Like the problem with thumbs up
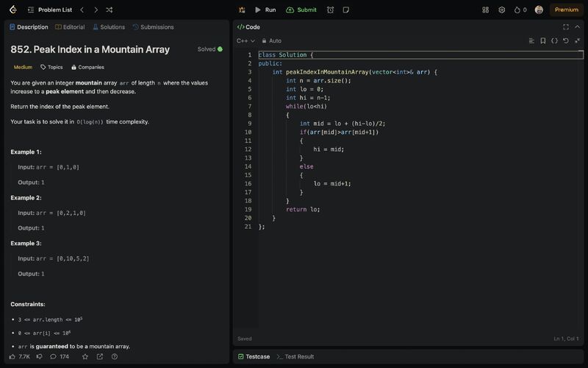Screen dimensions: 588x368 13,356
